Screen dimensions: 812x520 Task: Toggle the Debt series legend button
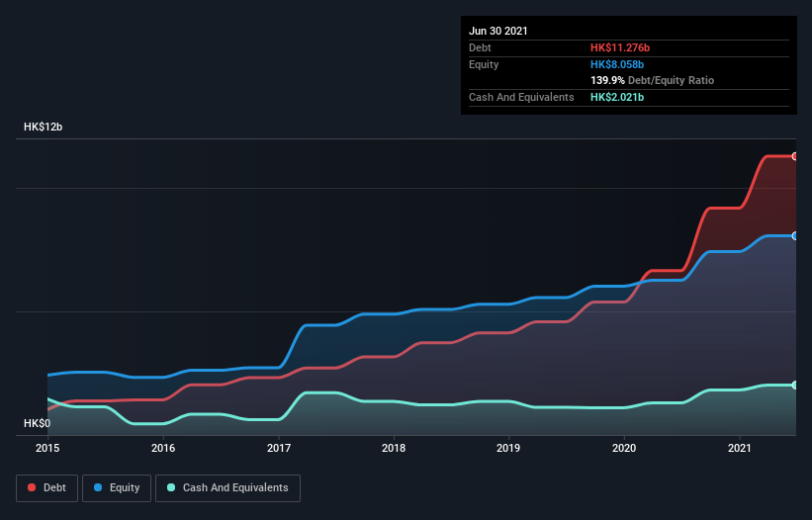pyautogui.click(x=47, y=488)
